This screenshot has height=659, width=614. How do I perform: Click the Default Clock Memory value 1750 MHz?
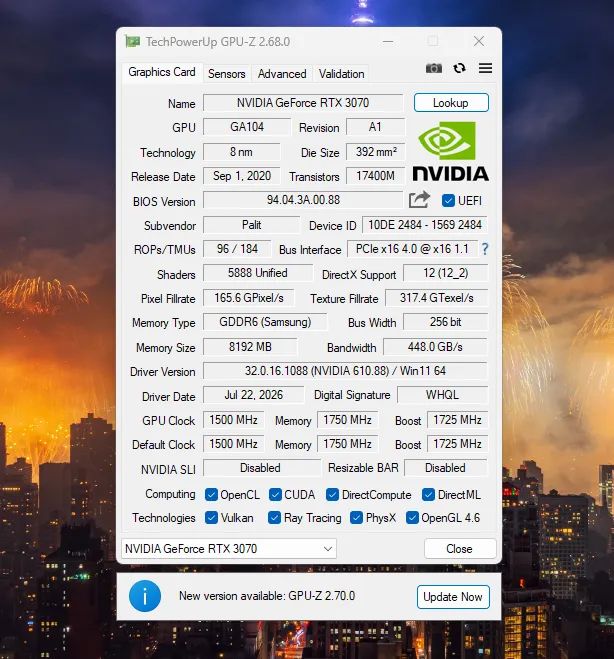pyautogui.click(x=348, y=444)
